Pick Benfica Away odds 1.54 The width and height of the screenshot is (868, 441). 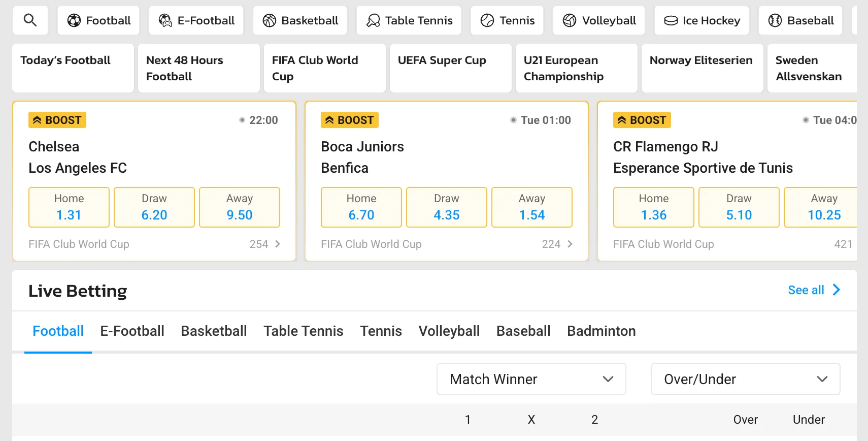click(531, 207)
